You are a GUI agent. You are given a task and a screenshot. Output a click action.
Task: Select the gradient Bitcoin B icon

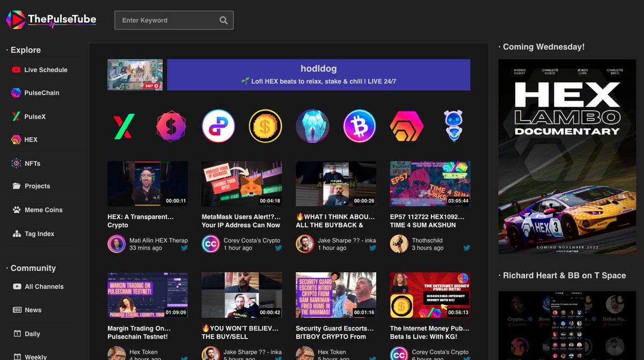coord(360,126)
